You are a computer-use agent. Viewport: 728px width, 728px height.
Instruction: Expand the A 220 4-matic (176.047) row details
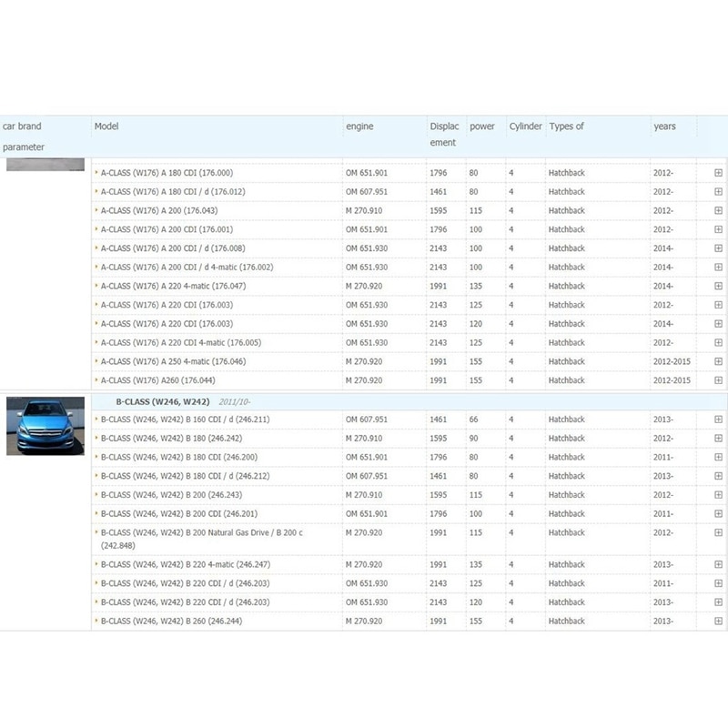[x=718, y=286]
